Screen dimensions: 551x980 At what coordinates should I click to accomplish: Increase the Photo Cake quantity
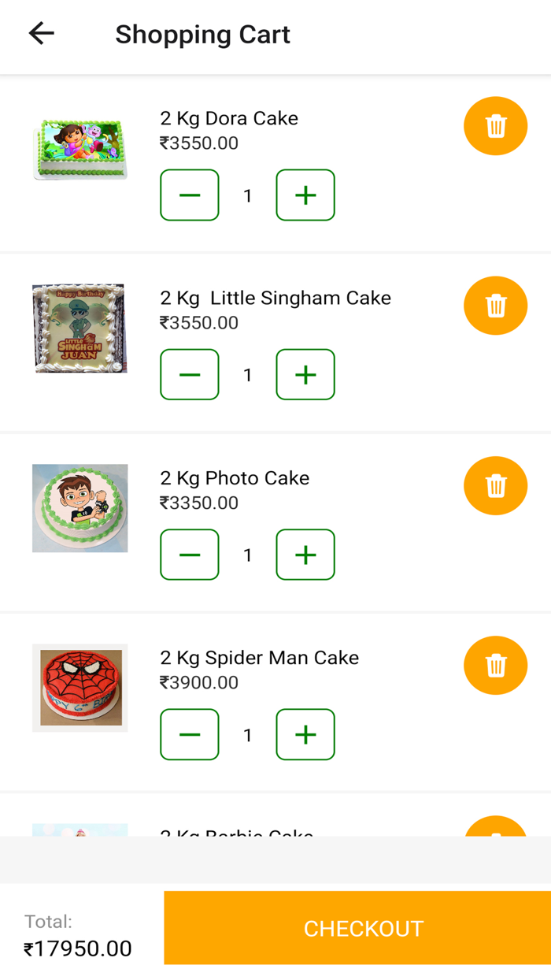pos(305,555)
